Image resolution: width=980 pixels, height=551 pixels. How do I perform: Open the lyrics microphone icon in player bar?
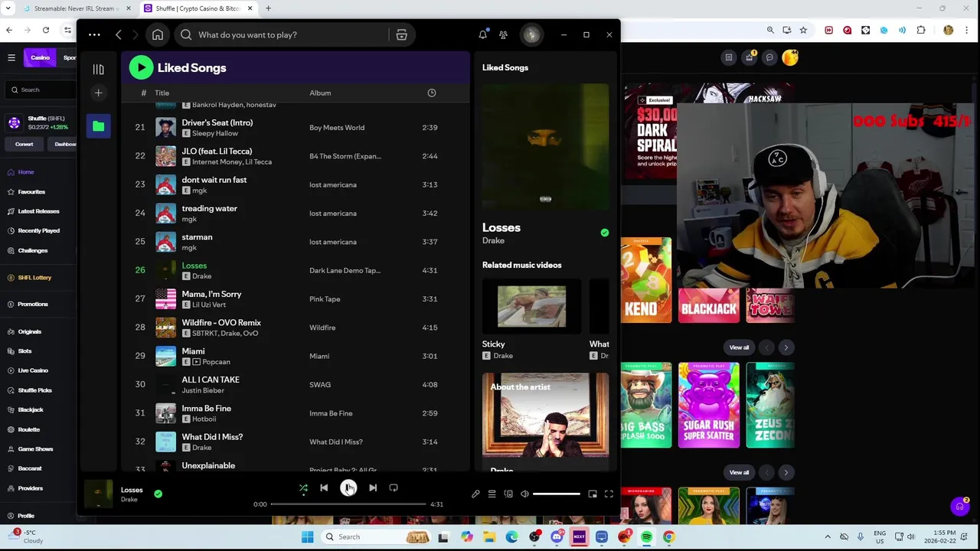475,494
